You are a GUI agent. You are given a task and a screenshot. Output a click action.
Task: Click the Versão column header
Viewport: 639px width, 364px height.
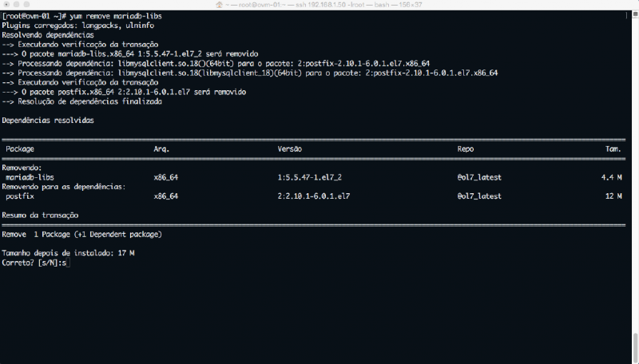(x=291, y=149)
